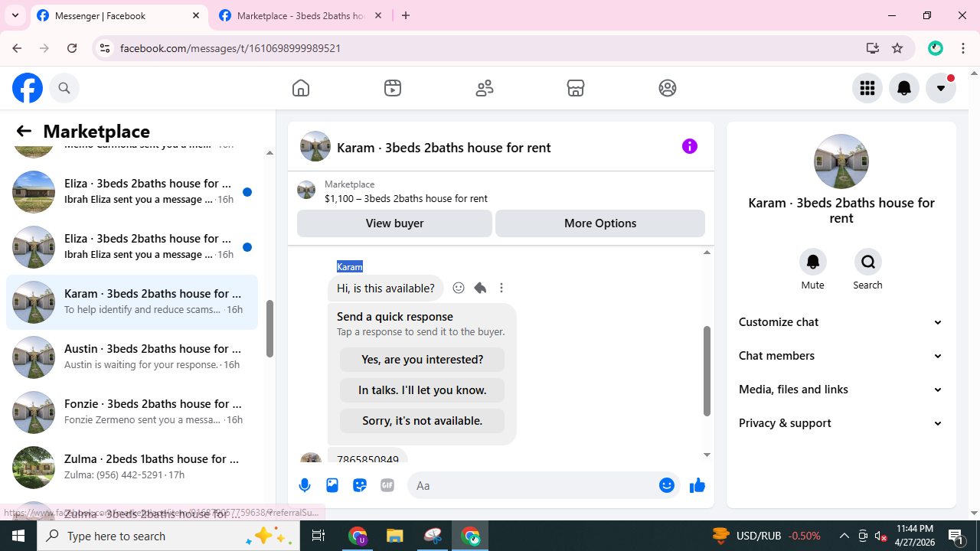
Task: React to 'Hi, is this available?' message
Action: 459,288
